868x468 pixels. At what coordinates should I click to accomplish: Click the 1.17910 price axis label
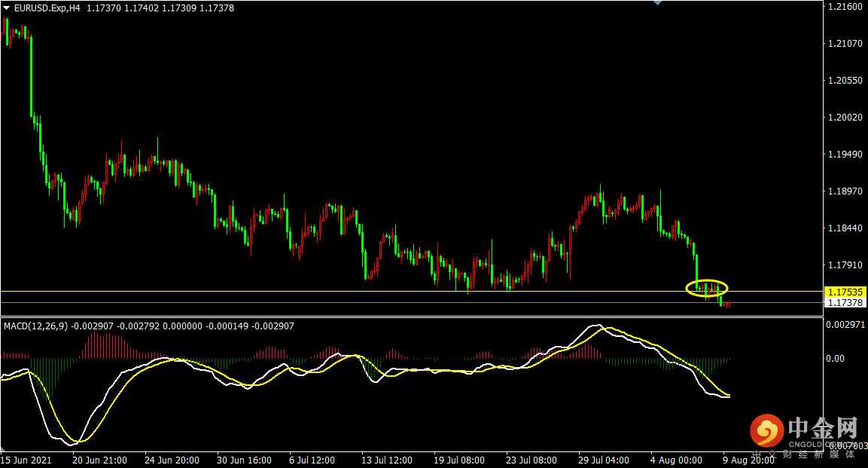845,265
